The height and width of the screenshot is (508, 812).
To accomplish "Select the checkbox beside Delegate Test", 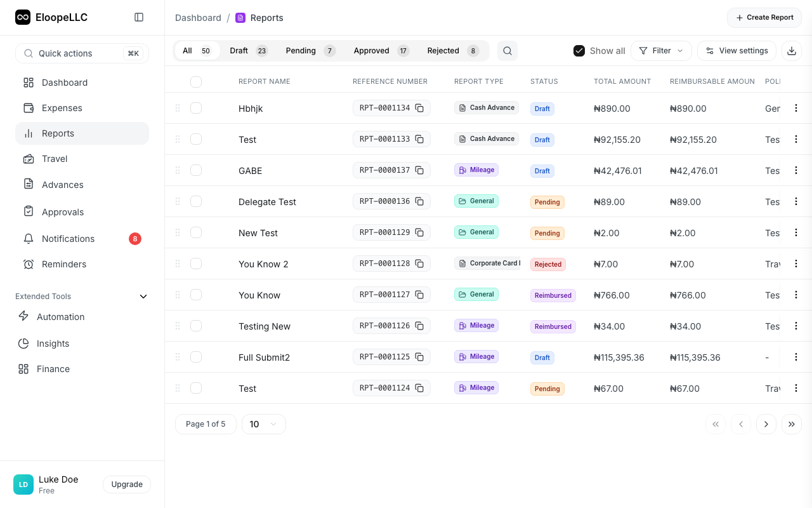I will pyautogui.click(x=196, y=201).
